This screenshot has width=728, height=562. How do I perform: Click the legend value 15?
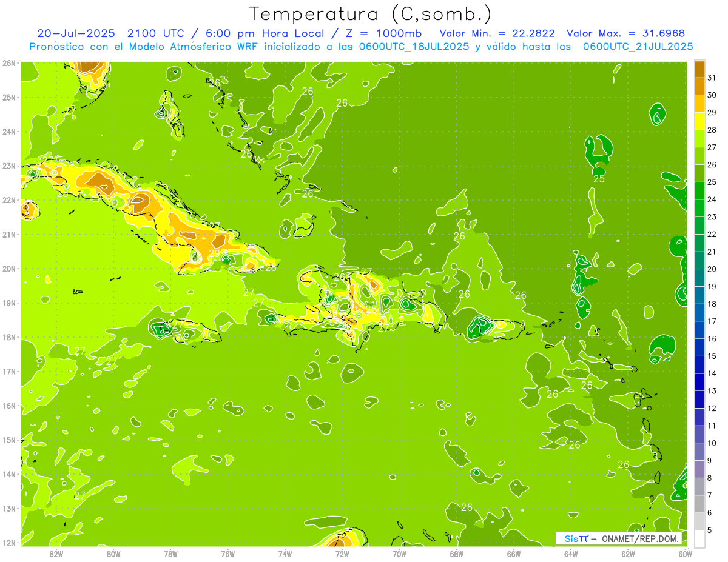pos(712,356)
